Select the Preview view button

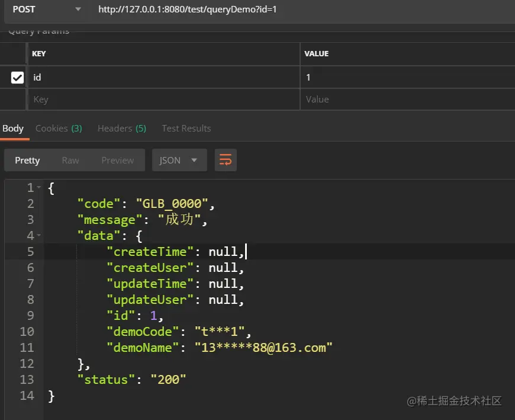(118, 161)
